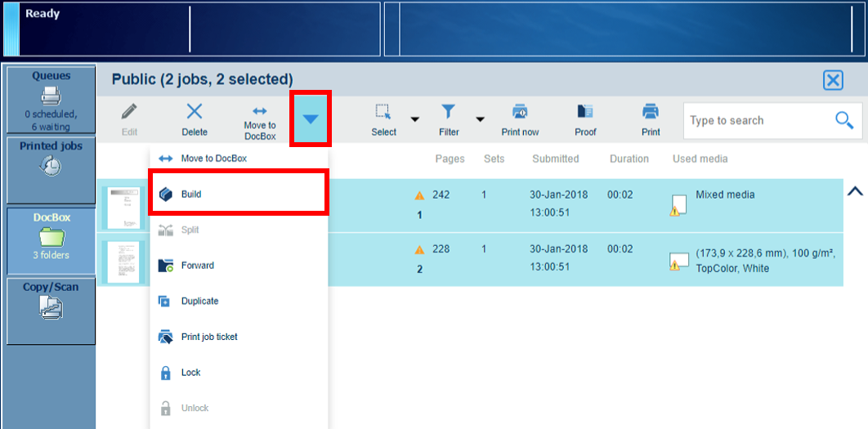The height and width of the screenshot is (429, 868).
Task: Choose Forward from the dropdown menu
Action: coord(197,266)
